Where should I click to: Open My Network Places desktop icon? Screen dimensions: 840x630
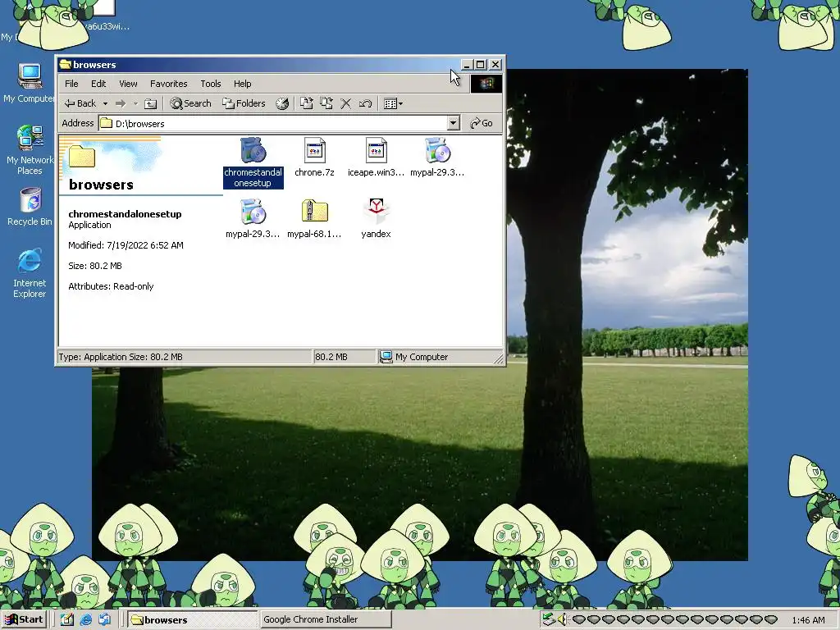(x=30, y=149)
